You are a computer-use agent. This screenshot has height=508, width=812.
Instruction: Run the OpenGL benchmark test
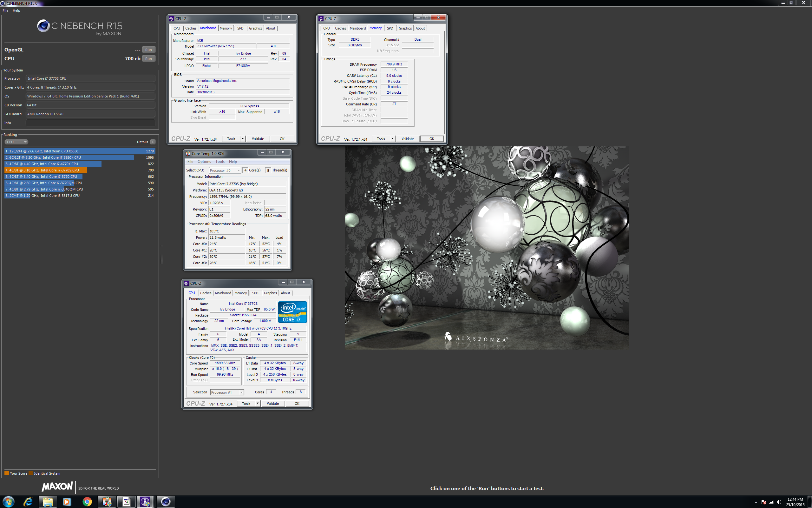[149, 50]
